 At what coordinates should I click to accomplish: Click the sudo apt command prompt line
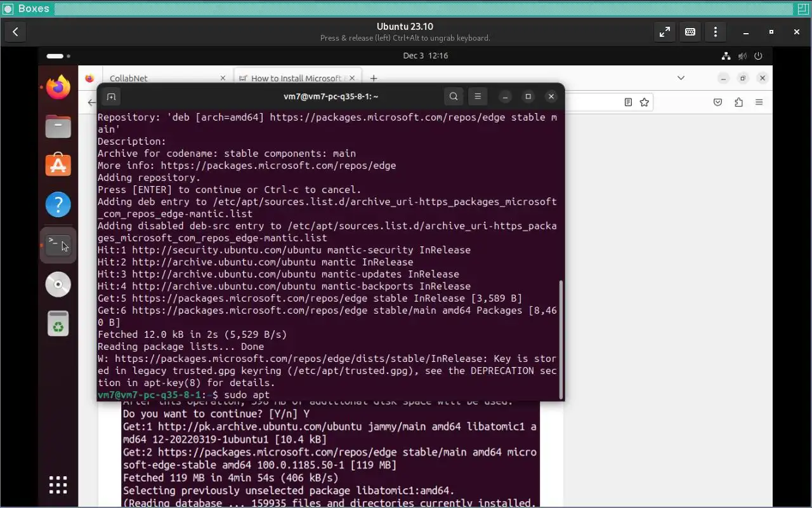tap(183, 395)
